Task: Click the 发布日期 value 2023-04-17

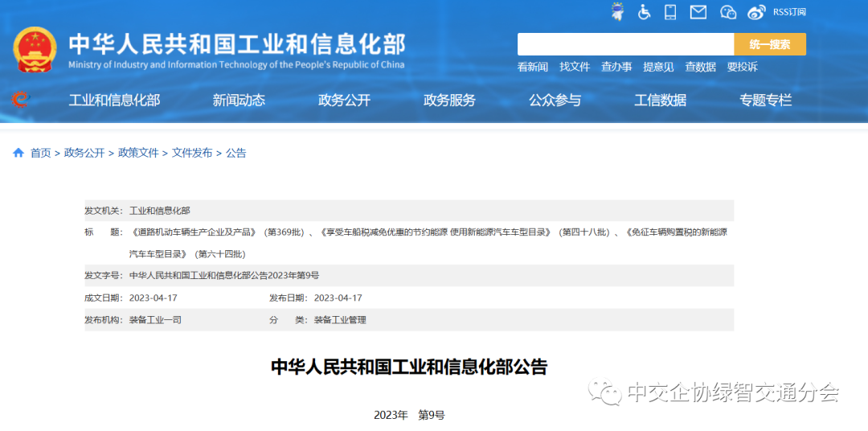Action: (x=338, y=298)
